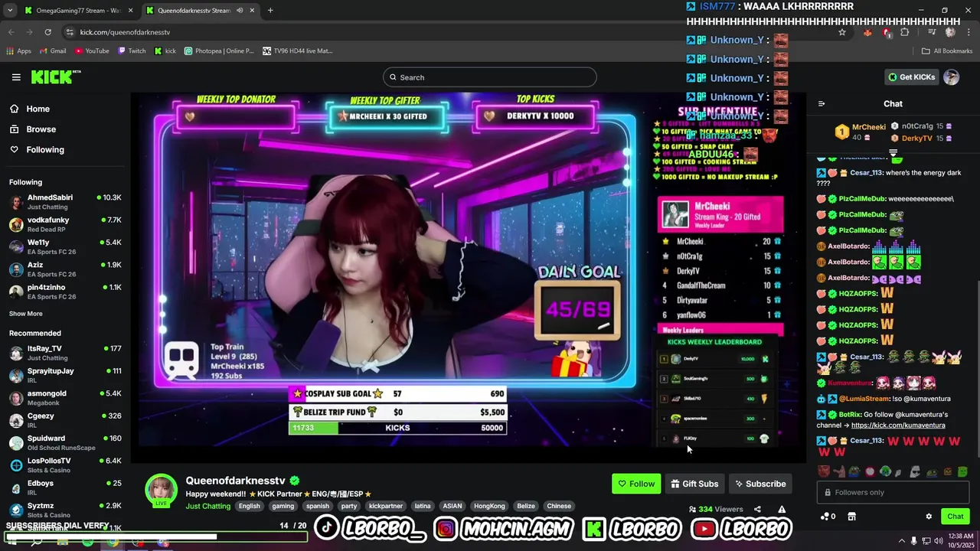The width and height of the screenshot is (980, 551).
Task: Select the English tag
Action: tap(249, 506)
